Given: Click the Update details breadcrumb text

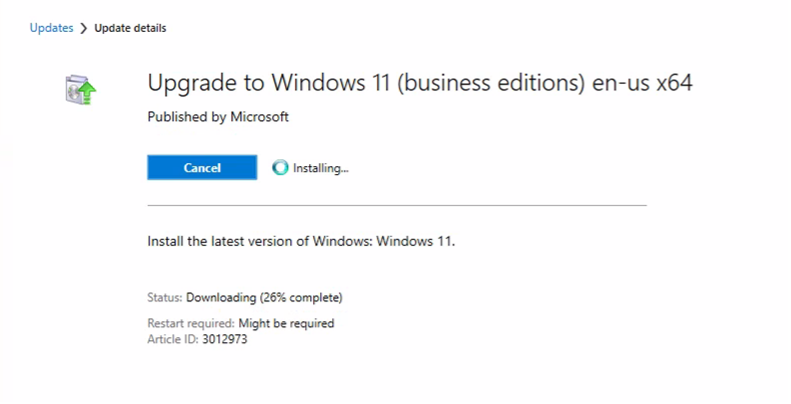Looking at the screenshot, I should pyautogui.click(x=130, y=28).
